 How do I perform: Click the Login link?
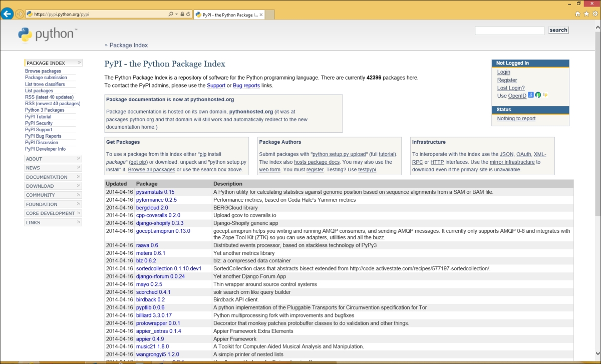504,72
